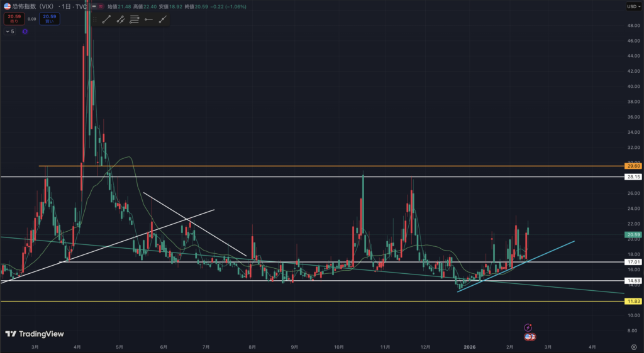Open the USD currency dropdown
This screenshot has height=353, width=644.
[632, 6]
